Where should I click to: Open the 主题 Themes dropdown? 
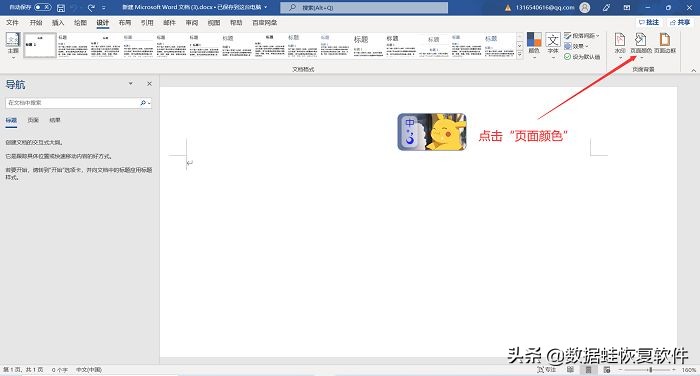13,45
